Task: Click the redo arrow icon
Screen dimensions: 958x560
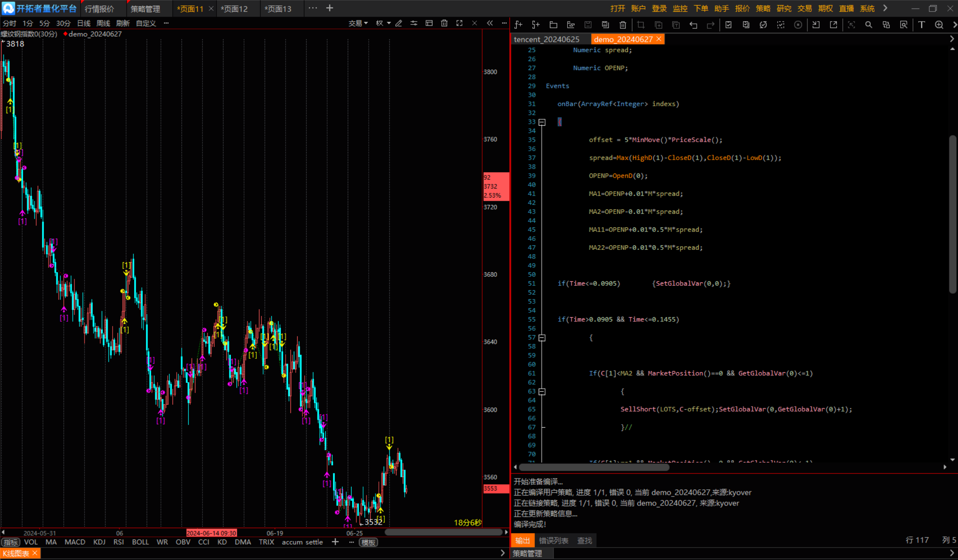Action: pyautogui.click(x=711, y=25)
